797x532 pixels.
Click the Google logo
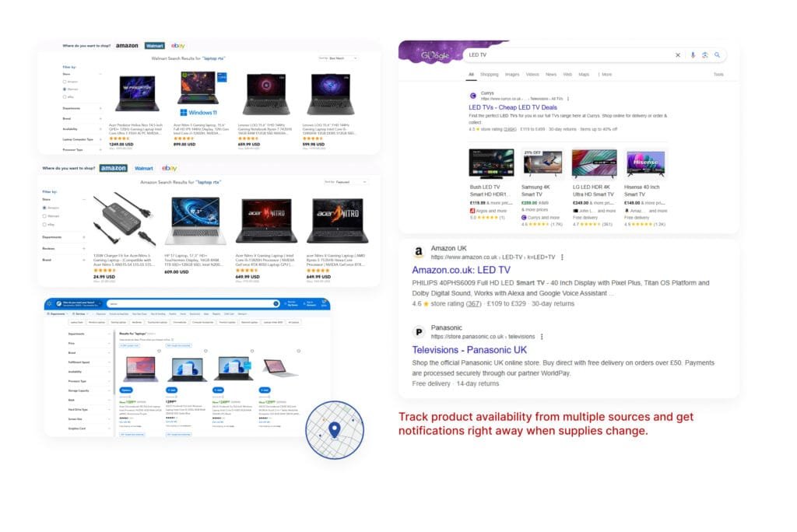pos(435,55)
